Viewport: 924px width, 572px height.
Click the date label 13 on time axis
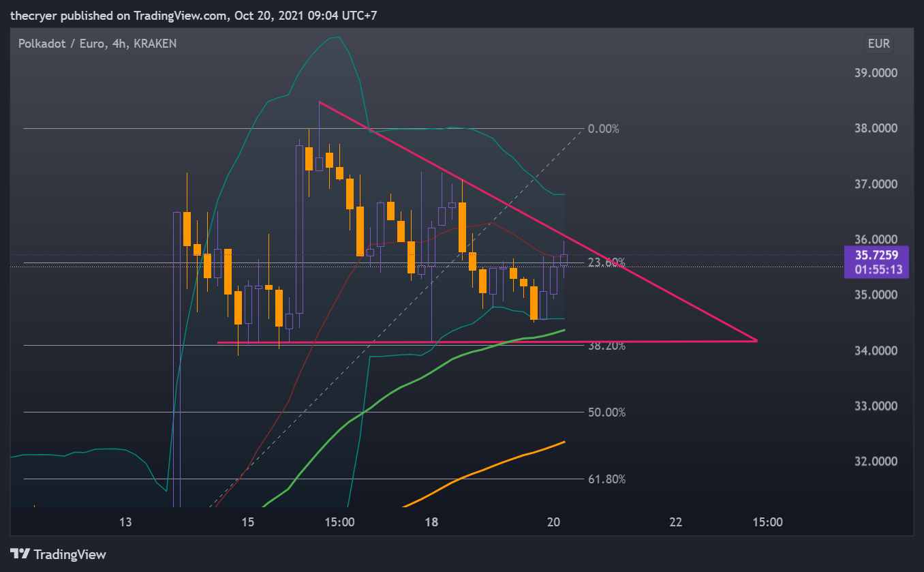tap(125, 523)
